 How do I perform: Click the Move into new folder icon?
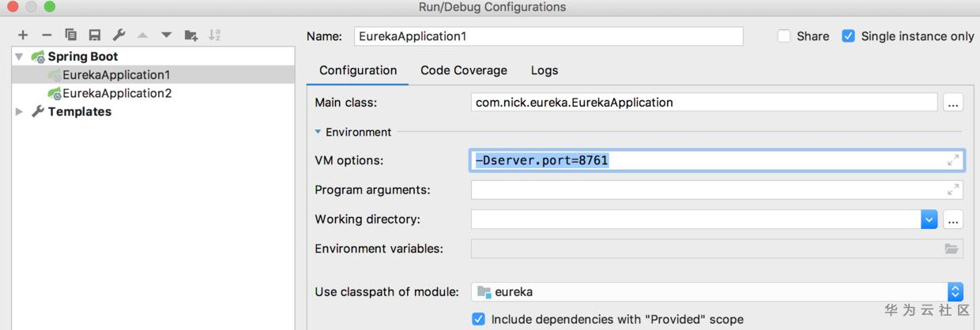191,35
